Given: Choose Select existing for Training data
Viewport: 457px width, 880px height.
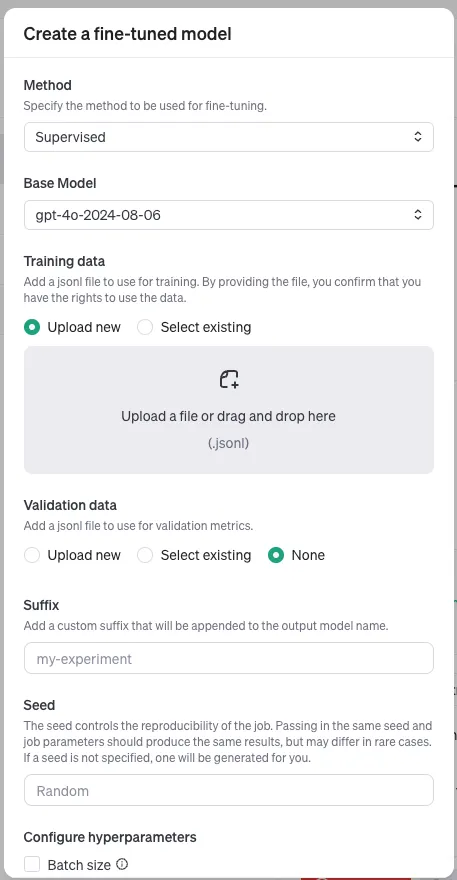Looking at the screenshot, I should tap(145, 327).
